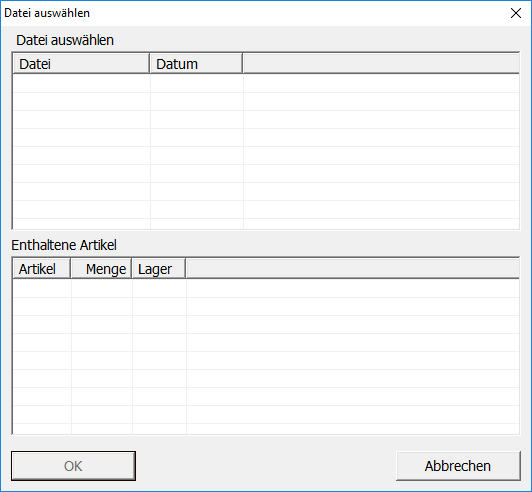This screenshot has height=492, width=532.
Task: Click the Datei auswählen group label
Action: 65,40
